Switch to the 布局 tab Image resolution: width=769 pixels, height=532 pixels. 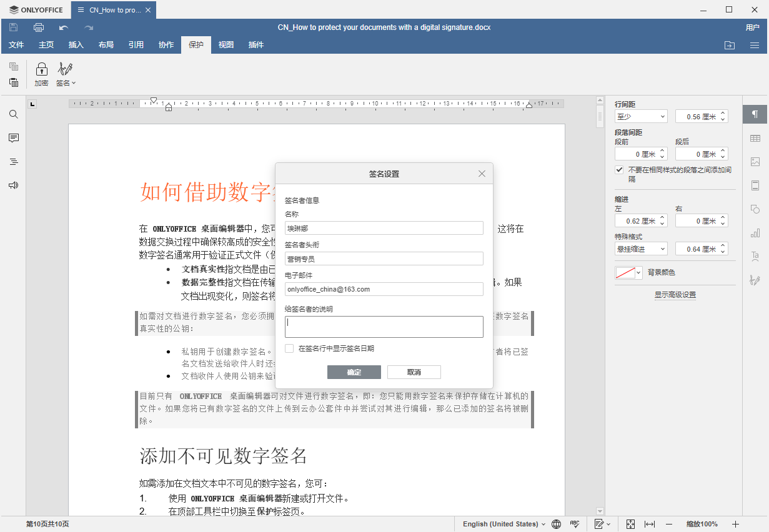pos(106,45)
